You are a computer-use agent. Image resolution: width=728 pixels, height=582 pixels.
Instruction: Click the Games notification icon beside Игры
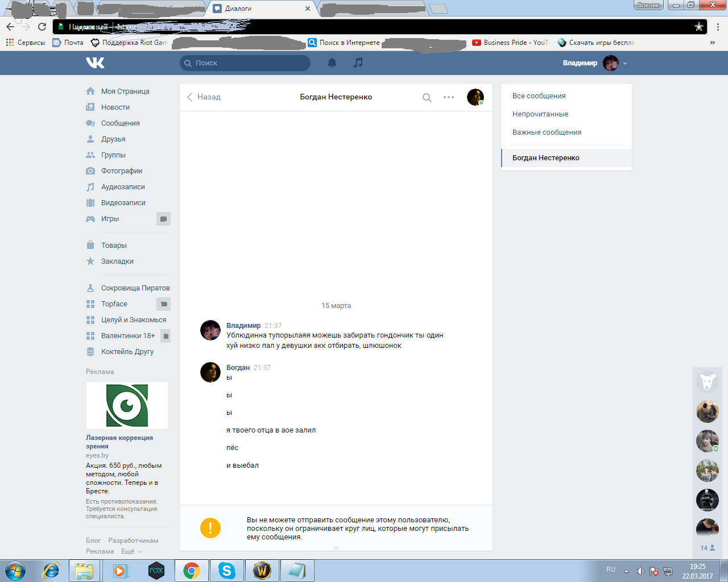point(163,219)
